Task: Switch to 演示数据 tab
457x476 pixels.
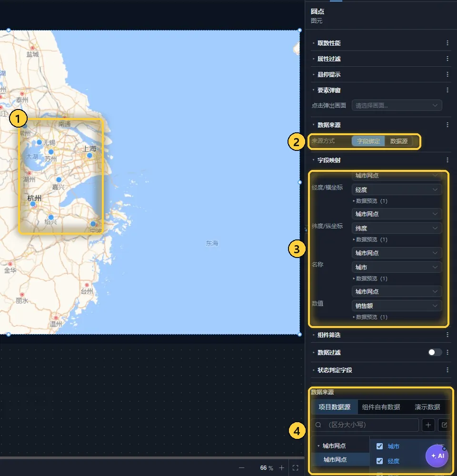Action: 427,407
